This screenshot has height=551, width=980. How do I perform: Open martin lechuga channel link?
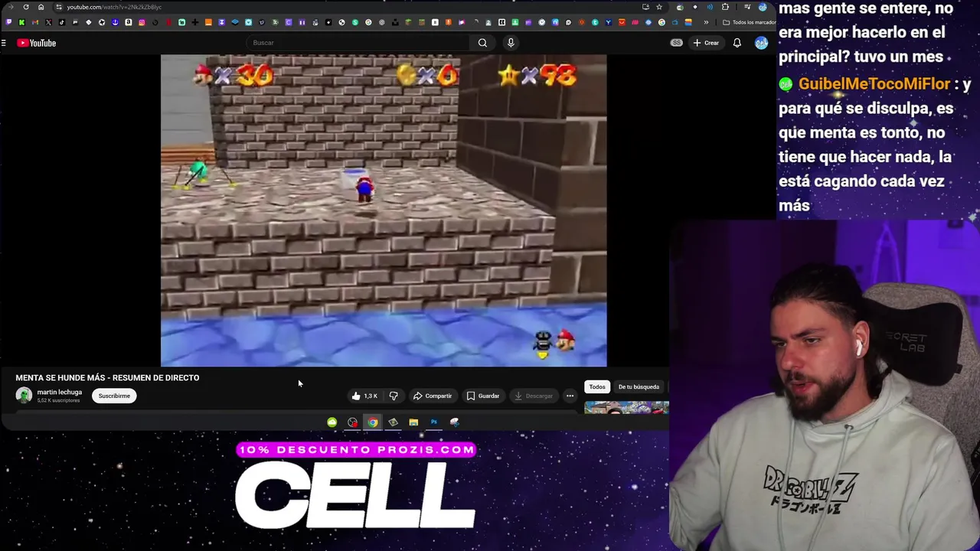point(59,392)
